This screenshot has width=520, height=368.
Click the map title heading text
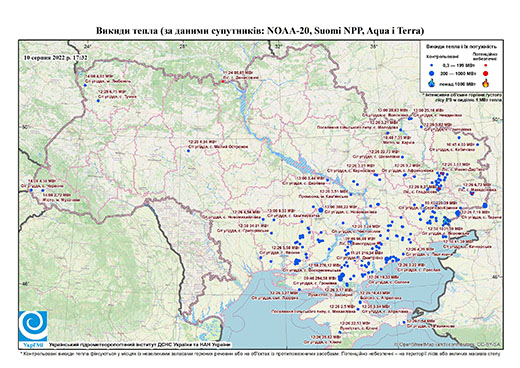260,31
